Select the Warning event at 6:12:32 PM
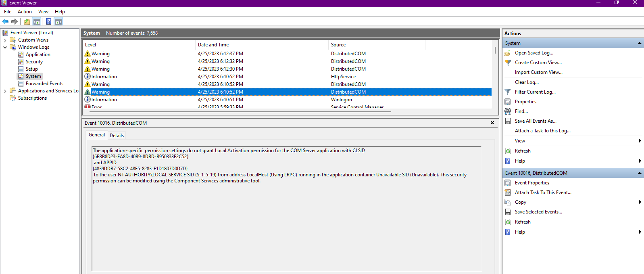This screenshot has height=274, width=644. pos(287,61)
